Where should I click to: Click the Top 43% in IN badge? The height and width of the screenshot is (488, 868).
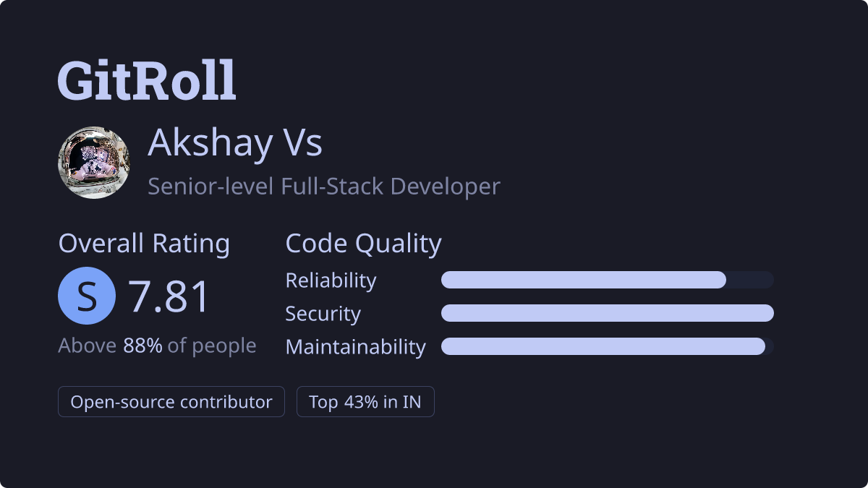[x=365, y=402]
